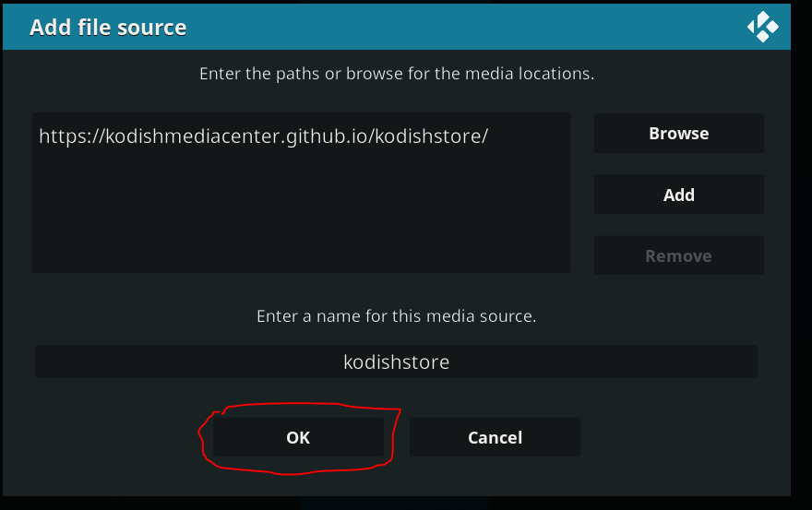Viewport: 812px width, 510px height.
Task: Open the Browse media locations button
Action: [678, 133]
